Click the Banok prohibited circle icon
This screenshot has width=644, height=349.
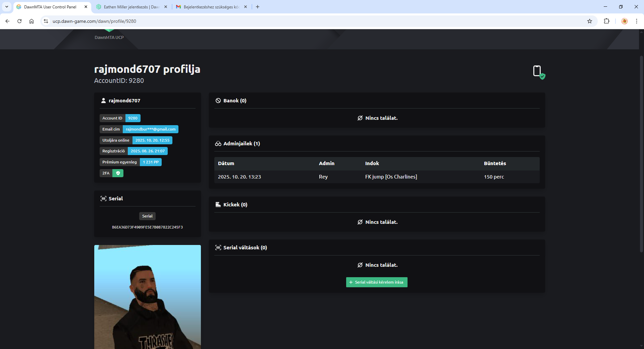218,101
